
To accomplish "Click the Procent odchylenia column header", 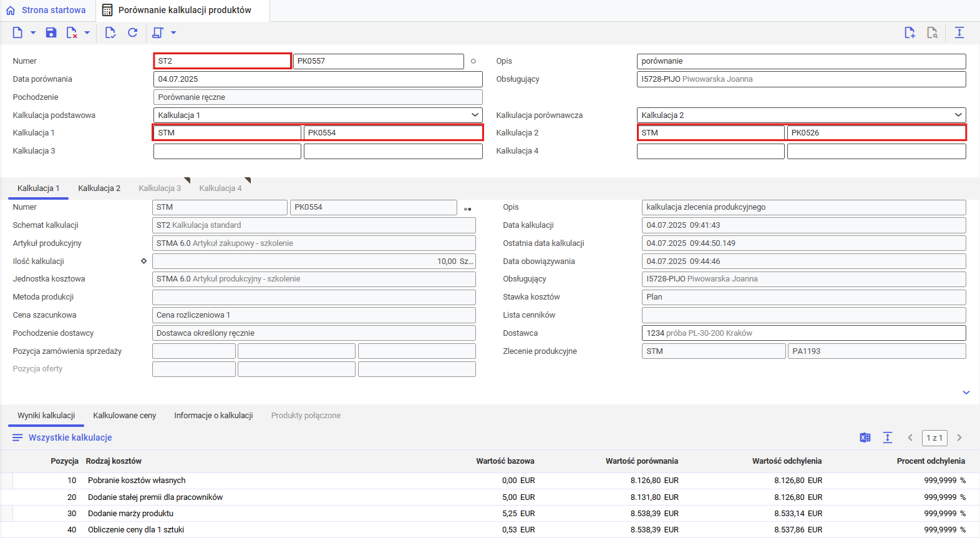I will (931, 461).
